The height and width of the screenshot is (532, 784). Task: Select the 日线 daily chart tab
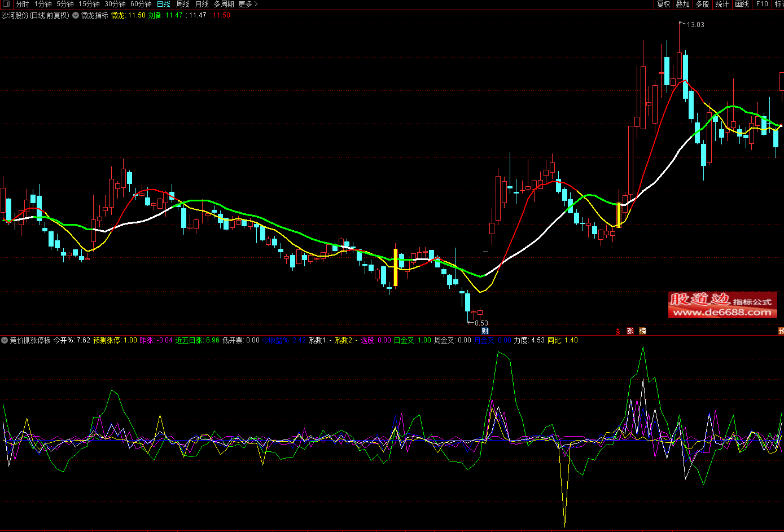click(x=164, y=4)
